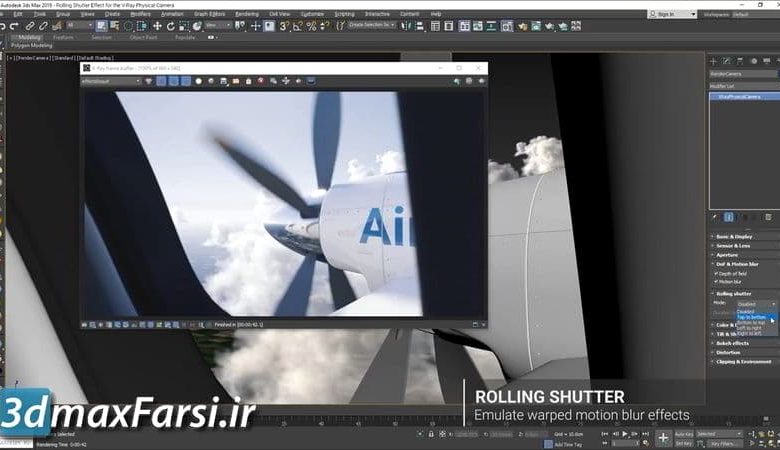Click the save image icon in frame buffer

point(223,81)
